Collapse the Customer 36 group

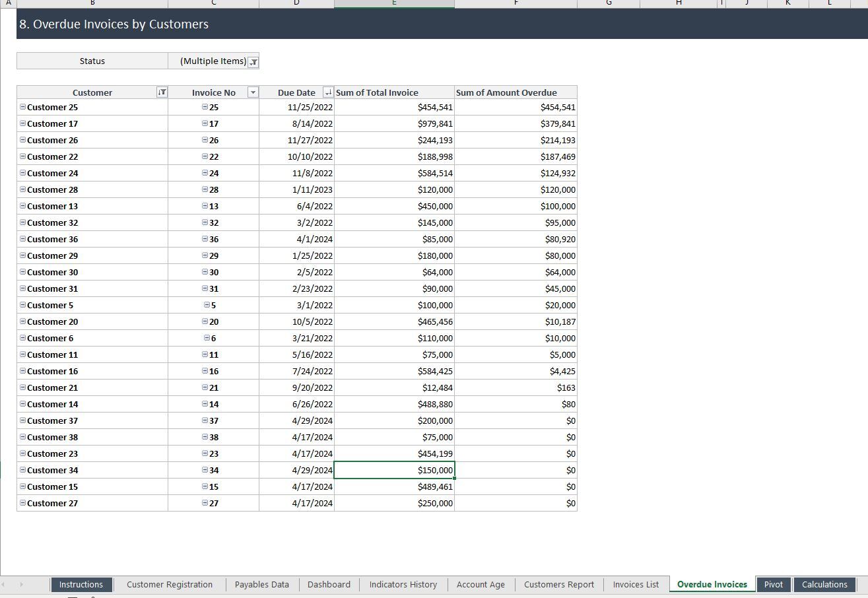click(x=22, y=239)
